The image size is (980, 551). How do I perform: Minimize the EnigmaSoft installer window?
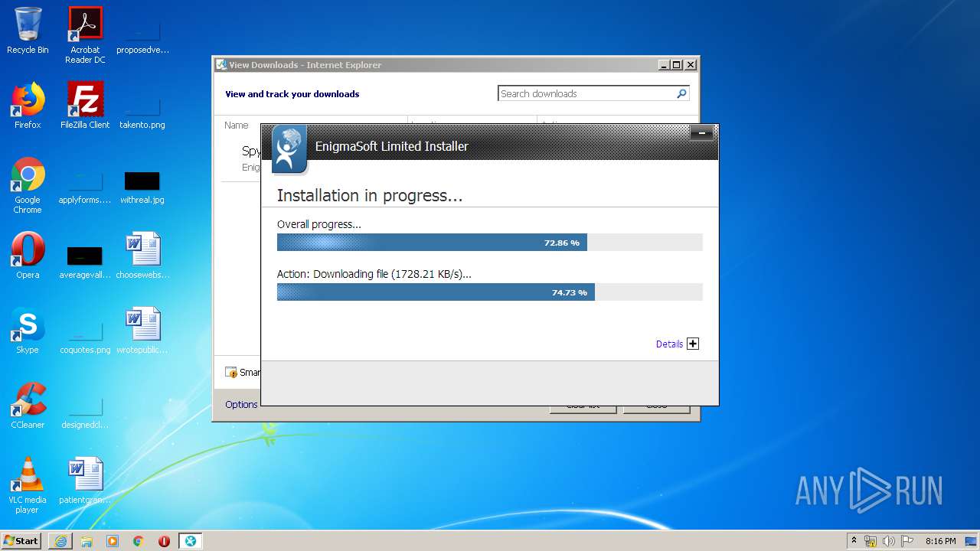(x=701, y=134)
